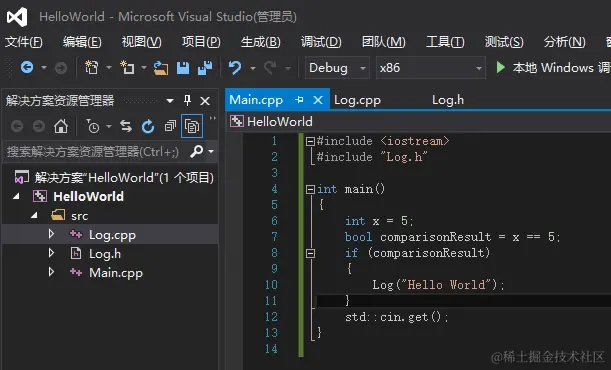Open the search options dropdown arrow

pos(211,151)
